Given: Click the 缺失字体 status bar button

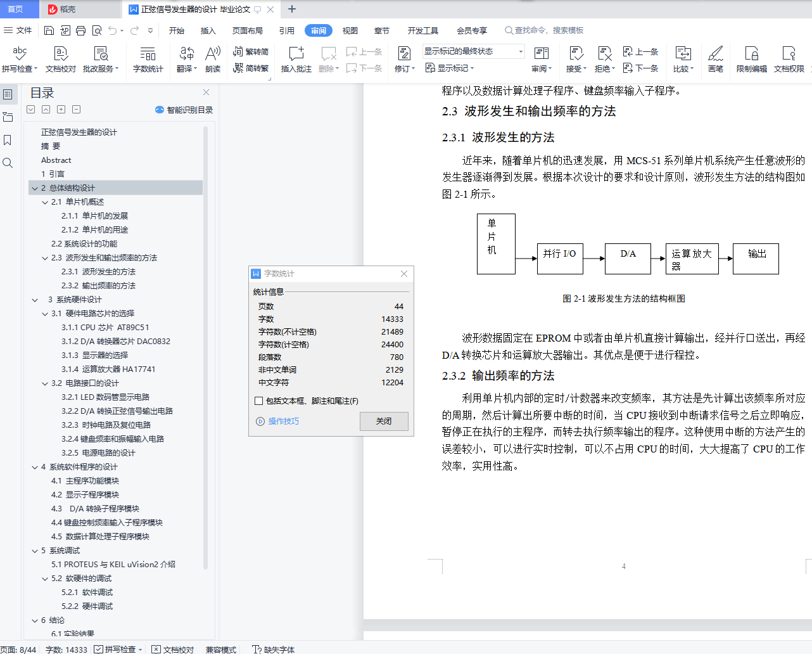Looking at the screenshot, I should (x=274, y=649).
